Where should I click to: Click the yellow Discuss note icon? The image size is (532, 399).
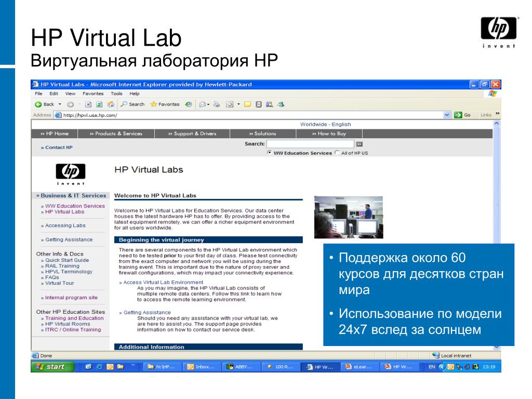click(x=248, y=104)
